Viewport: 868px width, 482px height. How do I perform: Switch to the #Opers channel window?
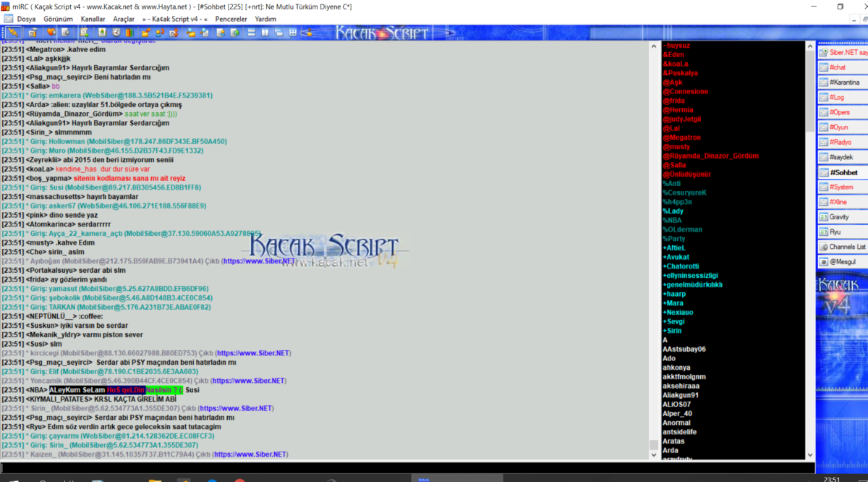click(843, 112)
